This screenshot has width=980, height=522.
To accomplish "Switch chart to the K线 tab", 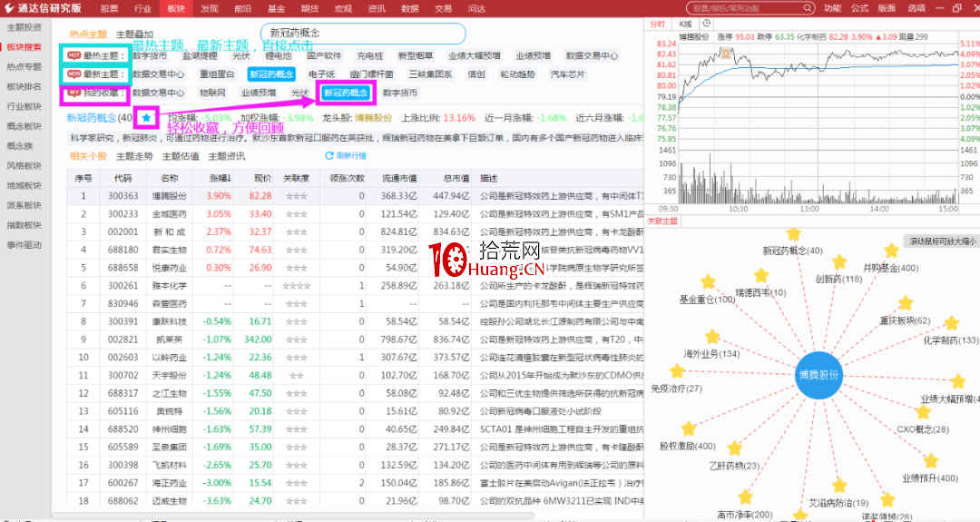I will click(x=685, y=24).
